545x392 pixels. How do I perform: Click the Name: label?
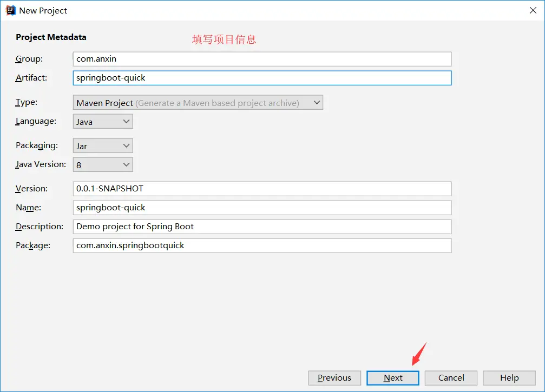tap(29, 208)
